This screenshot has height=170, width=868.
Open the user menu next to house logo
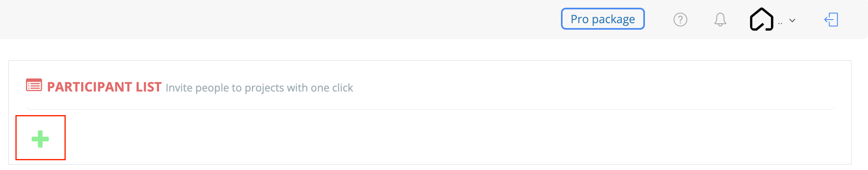pos(792,20)
